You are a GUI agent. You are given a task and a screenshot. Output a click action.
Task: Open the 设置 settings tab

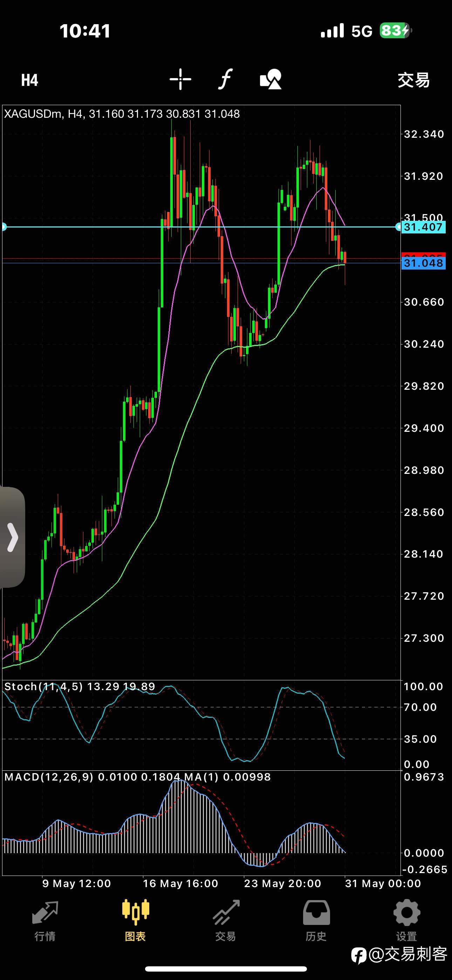coord(406,920)
